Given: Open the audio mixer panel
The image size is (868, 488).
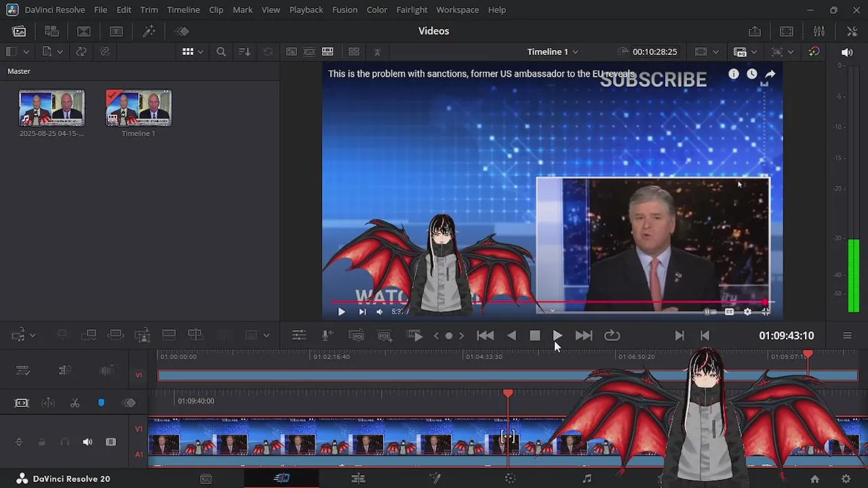Looking at the screenshot, I should coord(819,31).
